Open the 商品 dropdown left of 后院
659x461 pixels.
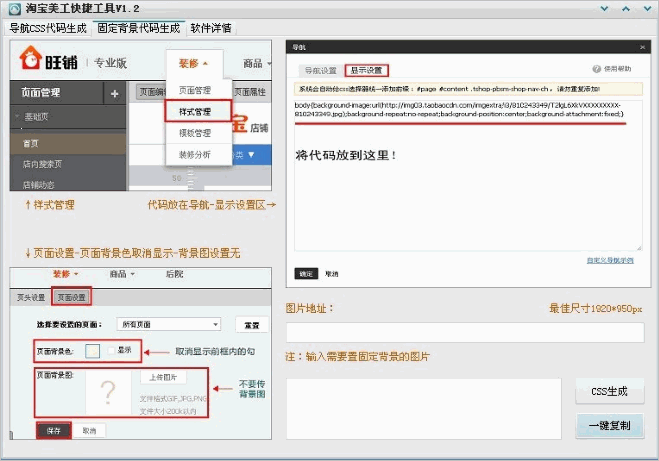(122, 274)
